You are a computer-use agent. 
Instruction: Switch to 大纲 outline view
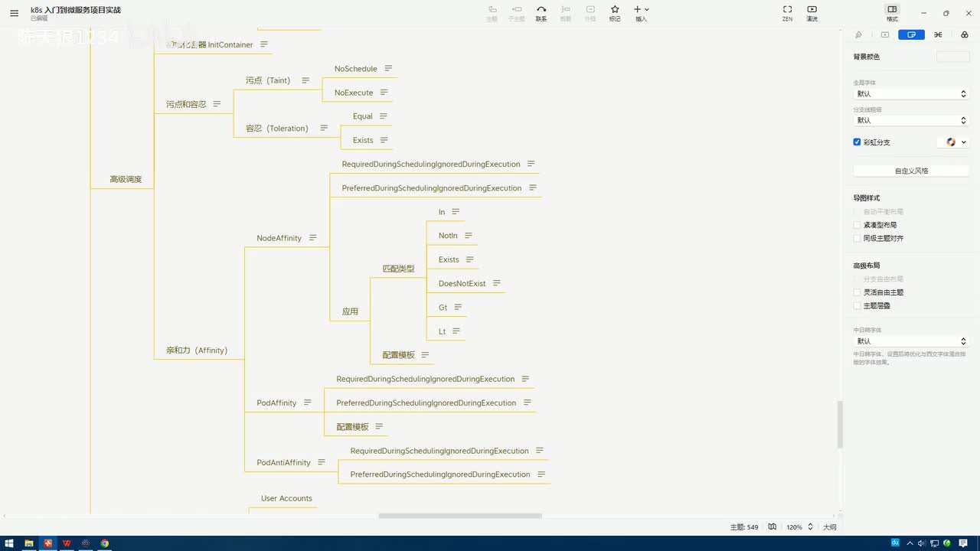(x=829, y=527)
